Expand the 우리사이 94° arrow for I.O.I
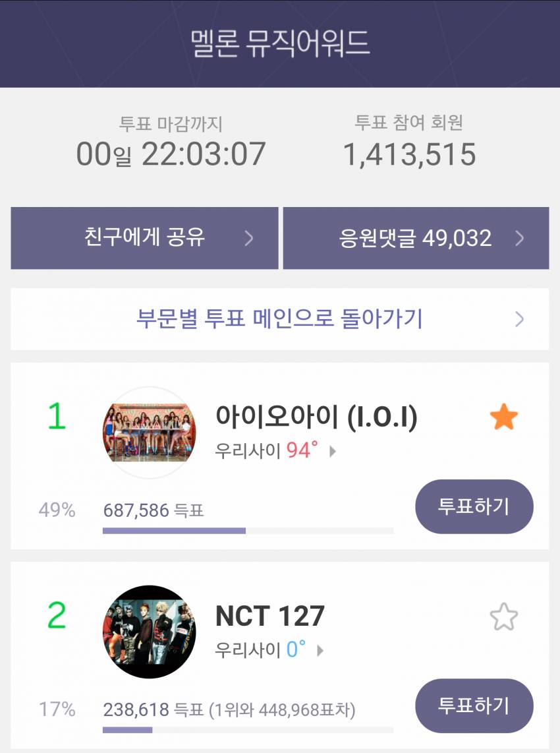Image resolution: width=560 pixels, height=753 pixels. coord(333,452)
